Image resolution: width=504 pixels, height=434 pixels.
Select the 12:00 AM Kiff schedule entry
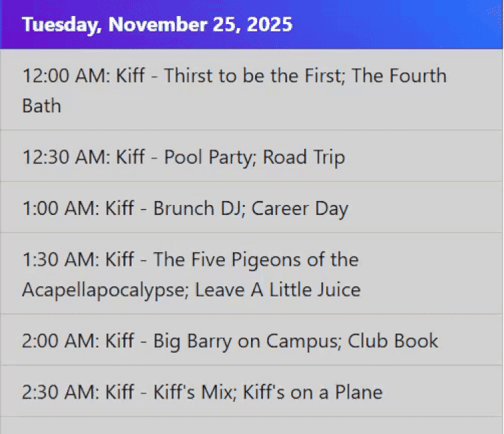234,90
